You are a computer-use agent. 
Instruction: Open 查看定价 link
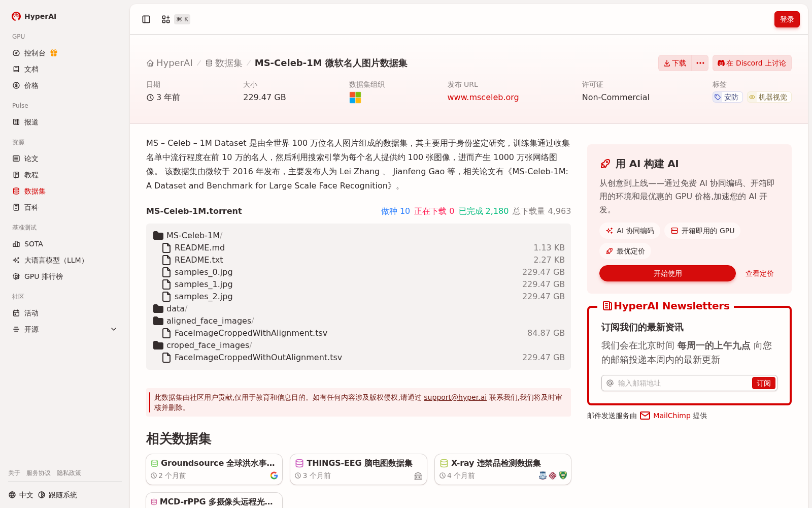(x=759, y=273)
